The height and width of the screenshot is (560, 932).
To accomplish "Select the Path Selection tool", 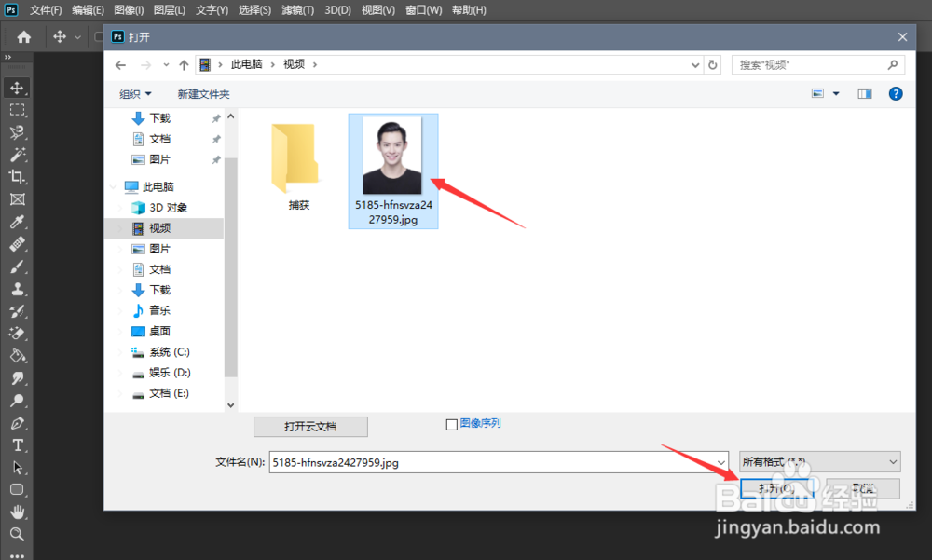I will point(17,468).
